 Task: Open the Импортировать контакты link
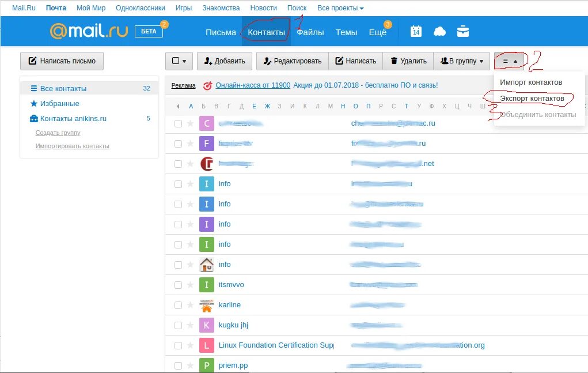coord(73,146)
